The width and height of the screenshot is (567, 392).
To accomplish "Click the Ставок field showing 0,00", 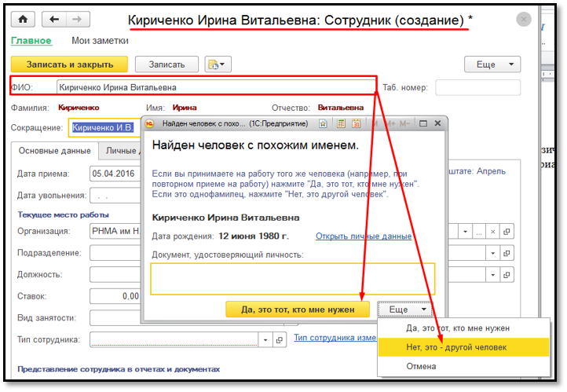I will tap(115, 296).
